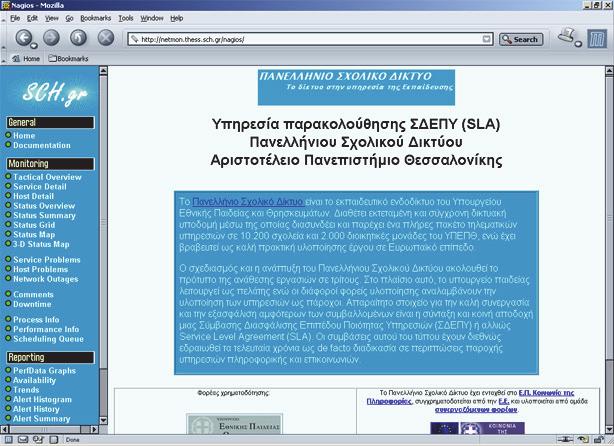This screenshot has height=446, width=614.
Task: Click the security lock icon in status bar
Action: pos(599,440)
